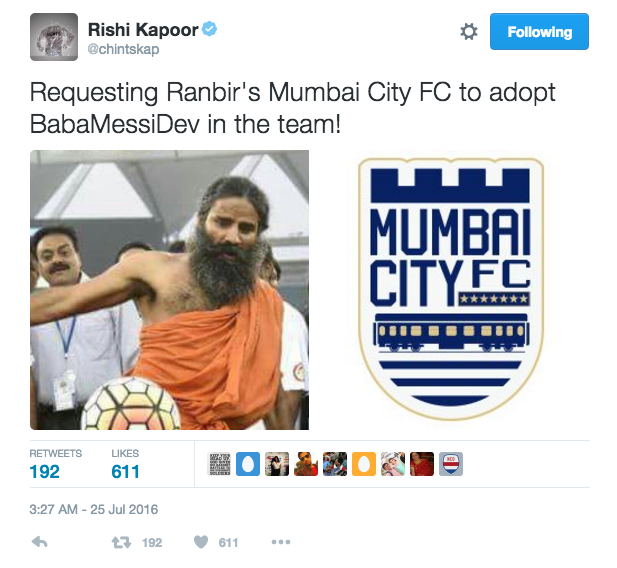Open the Rishi Kapoor display name

(143, 30)
